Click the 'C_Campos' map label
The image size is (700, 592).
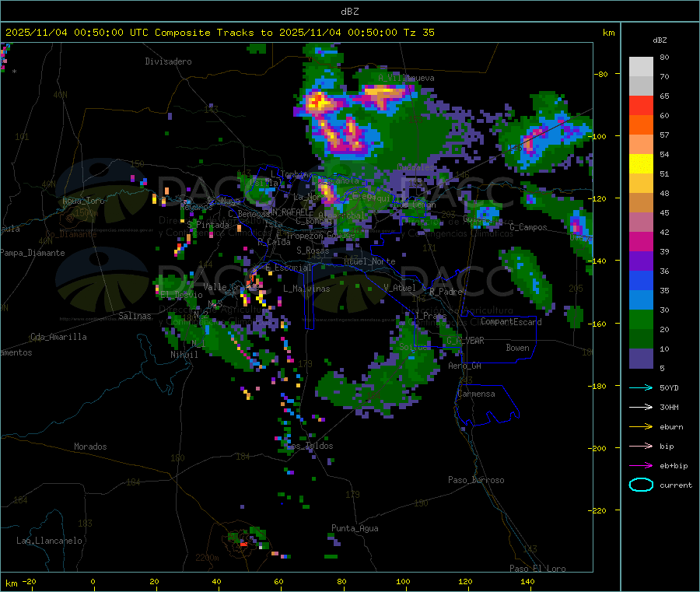coord(528,227)
